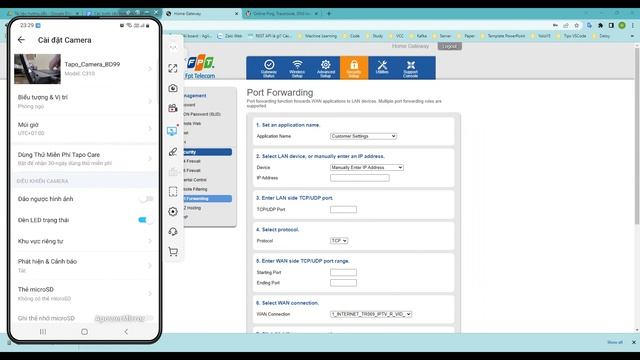640x360 pixels.
Task: Open the Thẻ microSD setting row
Action: (x=84, y=293)
